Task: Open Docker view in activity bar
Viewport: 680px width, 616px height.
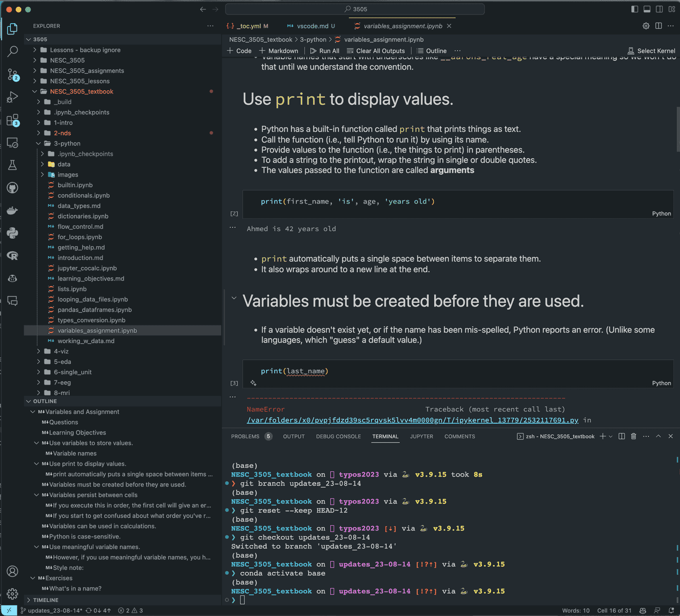Action: click(13, 210)
